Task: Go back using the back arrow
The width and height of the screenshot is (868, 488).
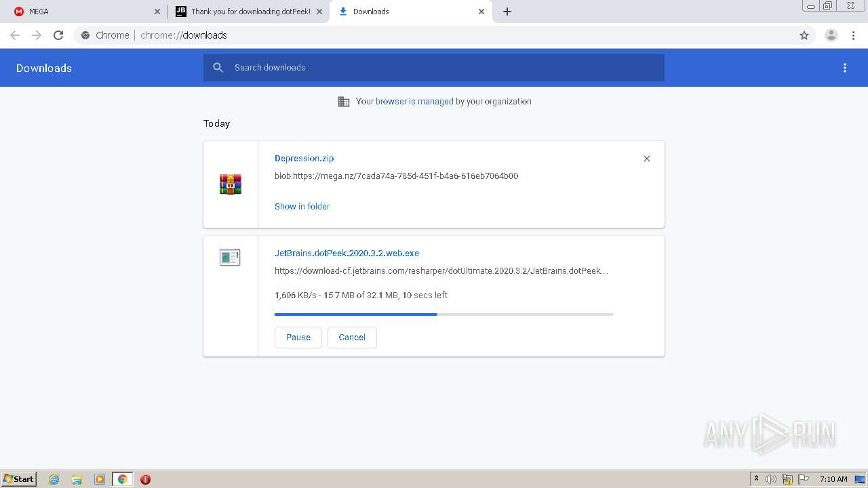Action: tap(15, 35)
